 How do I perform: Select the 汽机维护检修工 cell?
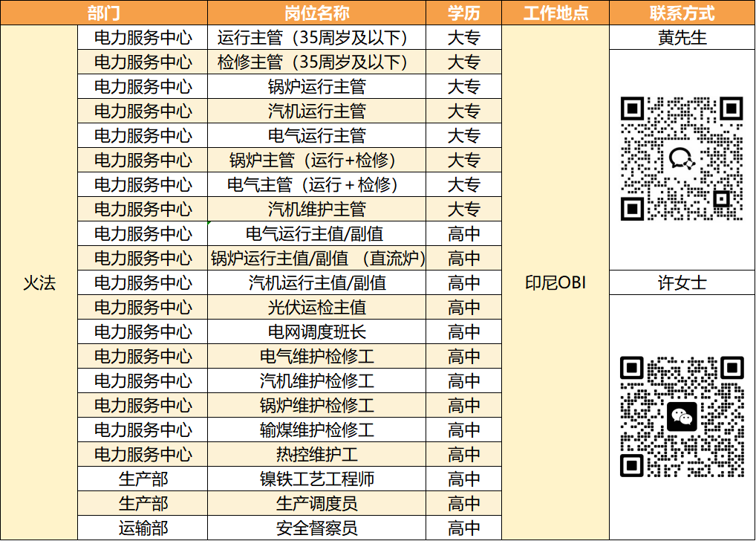point(317,380)
